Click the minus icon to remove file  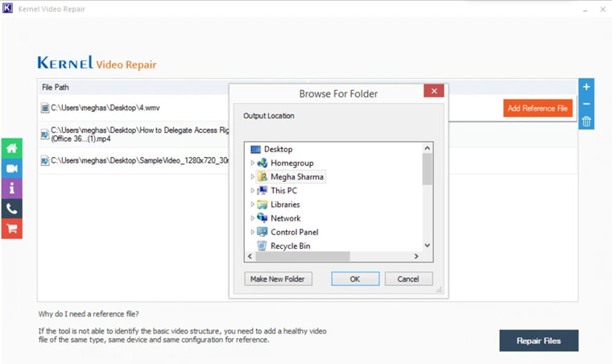(x=586, y=104)
